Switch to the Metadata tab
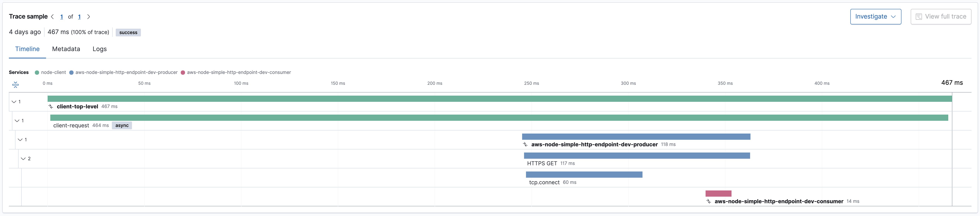This screenshot has width=980, height=216. (66, 49)
